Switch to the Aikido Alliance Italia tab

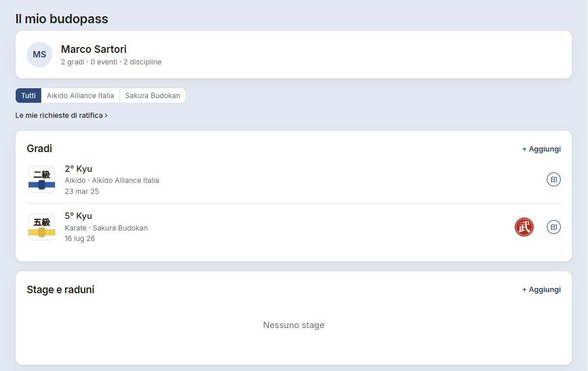pos(80,95)
